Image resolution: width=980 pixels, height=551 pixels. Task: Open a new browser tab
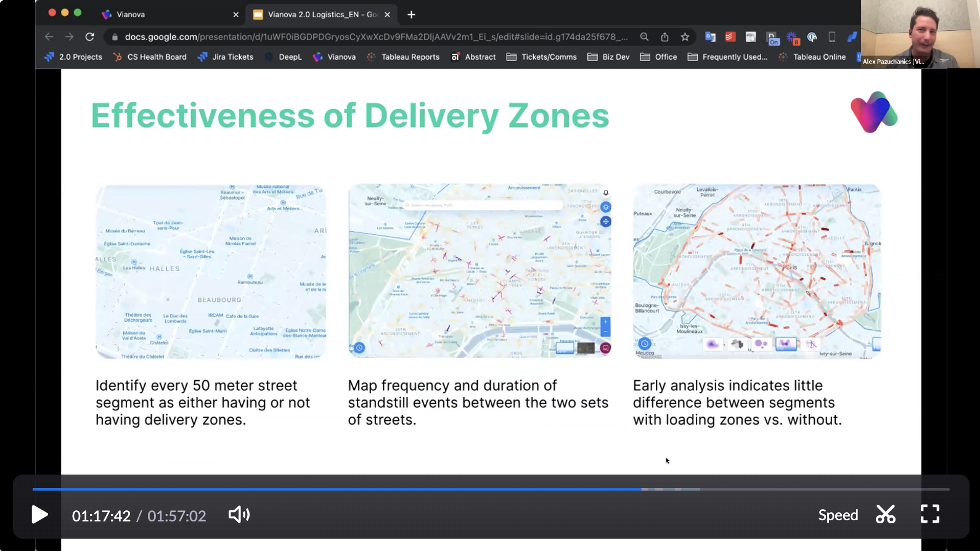pyautogui.click(x=411, y=14)
